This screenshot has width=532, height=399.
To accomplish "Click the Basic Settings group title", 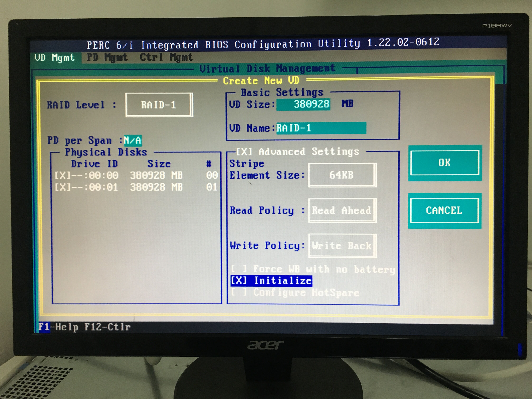I will [282, 93].
